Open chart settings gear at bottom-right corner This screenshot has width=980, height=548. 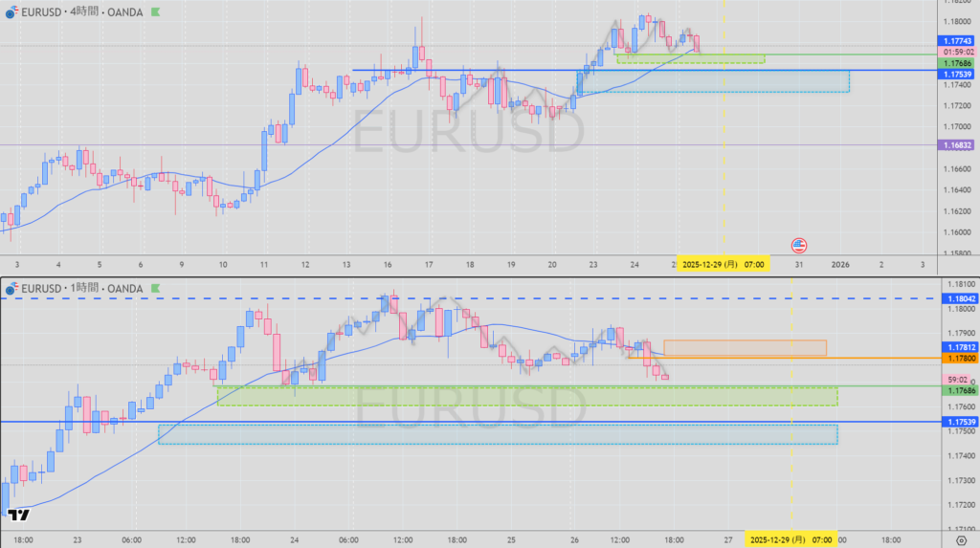(961, 541)
